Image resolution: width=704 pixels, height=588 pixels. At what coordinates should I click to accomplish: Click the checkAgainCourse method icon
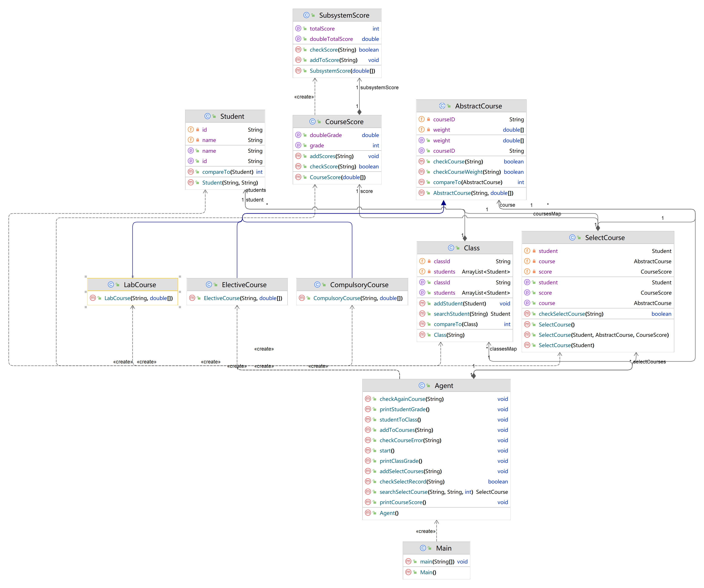pyautogui.click(x=368, y=399)
